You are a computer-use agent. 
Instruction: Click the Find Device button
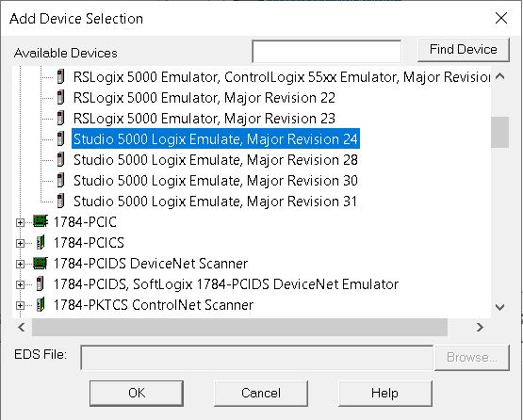pos(464,50)
